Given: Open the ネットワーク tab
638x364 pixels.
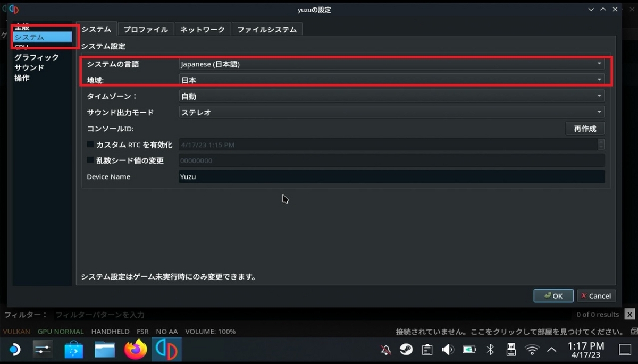Looking at the screenshot, I should [203, 30].
